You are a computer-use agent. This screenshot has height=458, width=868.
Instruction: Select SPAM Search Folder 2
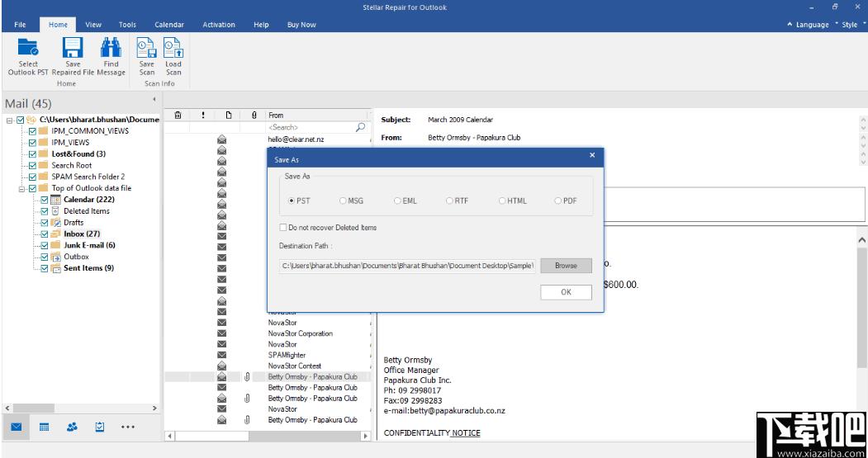click(88, 177)
